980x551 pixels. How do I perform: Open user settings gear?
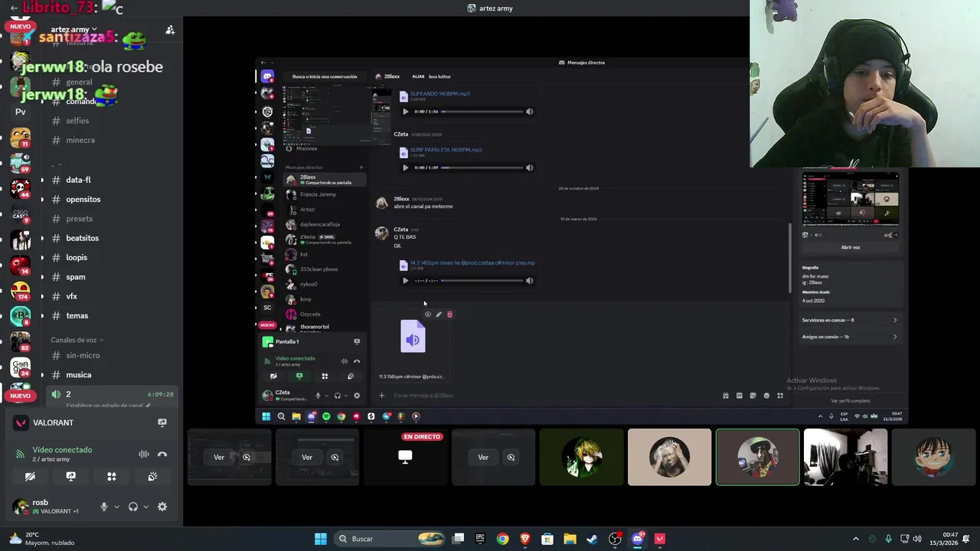(x=162, y=507)
